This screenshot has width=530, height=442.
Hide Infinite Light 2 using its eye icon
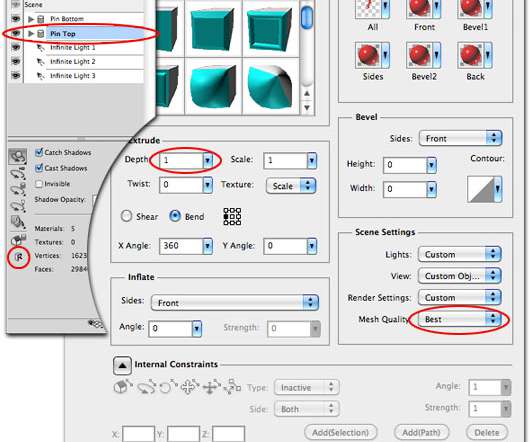coord(16,62)
